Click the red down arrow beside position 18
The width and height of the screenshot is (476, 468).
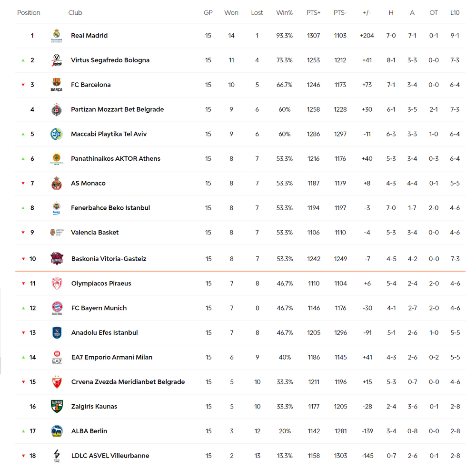click(23, 456)
